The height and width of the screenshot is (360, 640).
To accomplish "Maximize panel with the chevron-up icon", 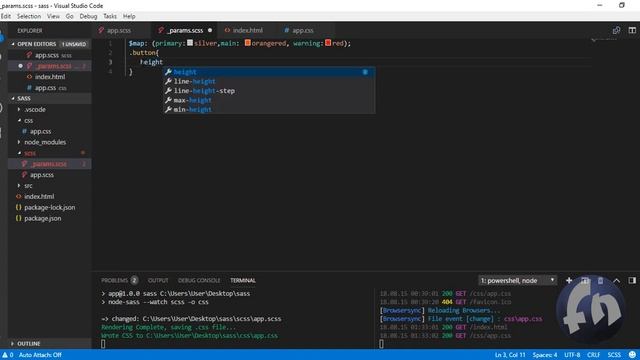I will [x=616, y=280].
